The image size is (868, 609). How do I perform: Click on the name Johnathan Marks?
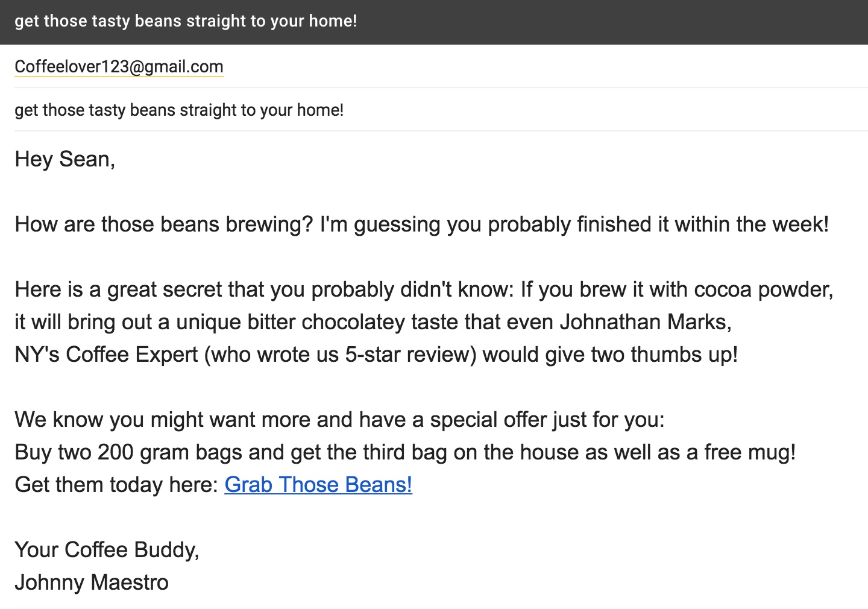(646, 322)
